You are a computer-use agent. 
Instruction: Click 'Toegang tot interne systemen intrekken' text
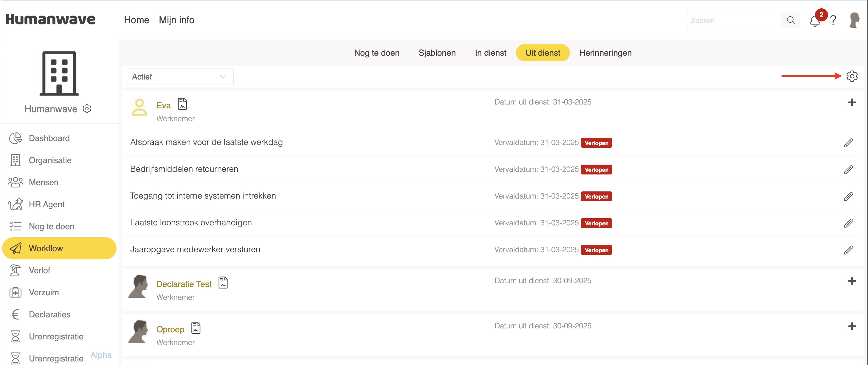coord(203,196)
